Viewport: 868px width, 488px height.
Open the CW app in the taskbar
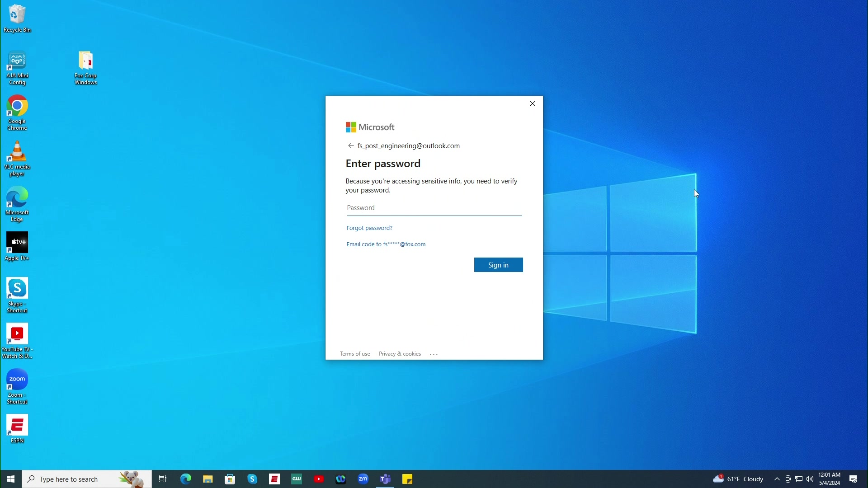coord(297,479)
